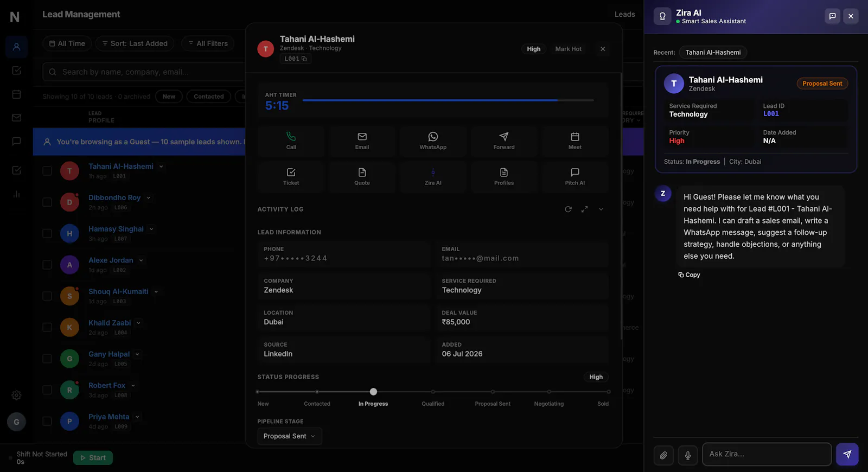This screenshot has height=472, width=868.
Task: Select the Alexe Jordan row checkbox
Action: point(47,265)
